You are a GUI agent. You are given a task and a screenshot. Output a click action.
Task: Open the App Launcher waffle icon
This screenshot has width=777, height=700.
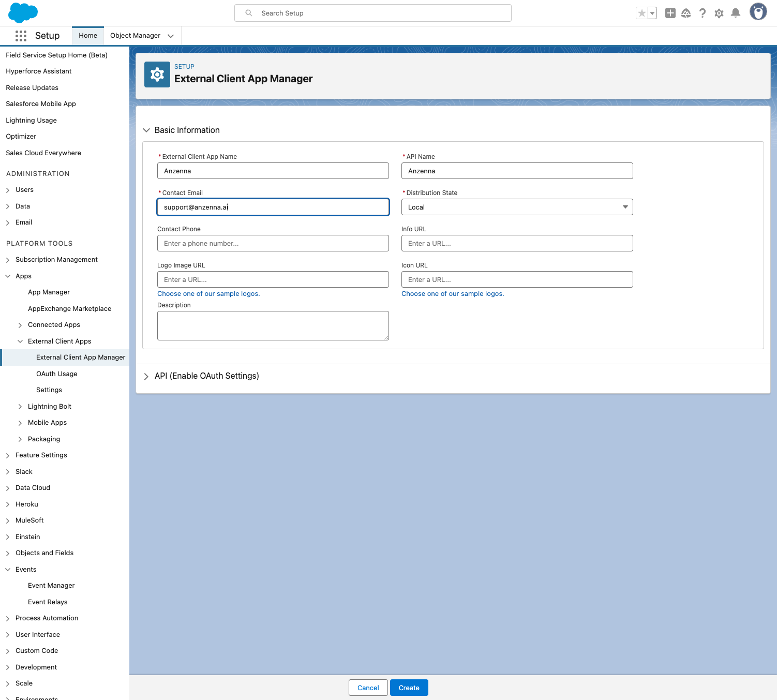[21, 36]
